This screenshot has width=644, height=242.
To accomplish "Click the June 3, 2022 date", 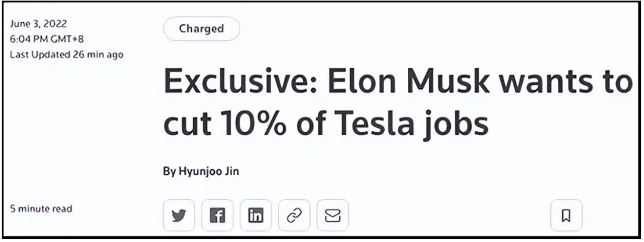I will point(39,24).
